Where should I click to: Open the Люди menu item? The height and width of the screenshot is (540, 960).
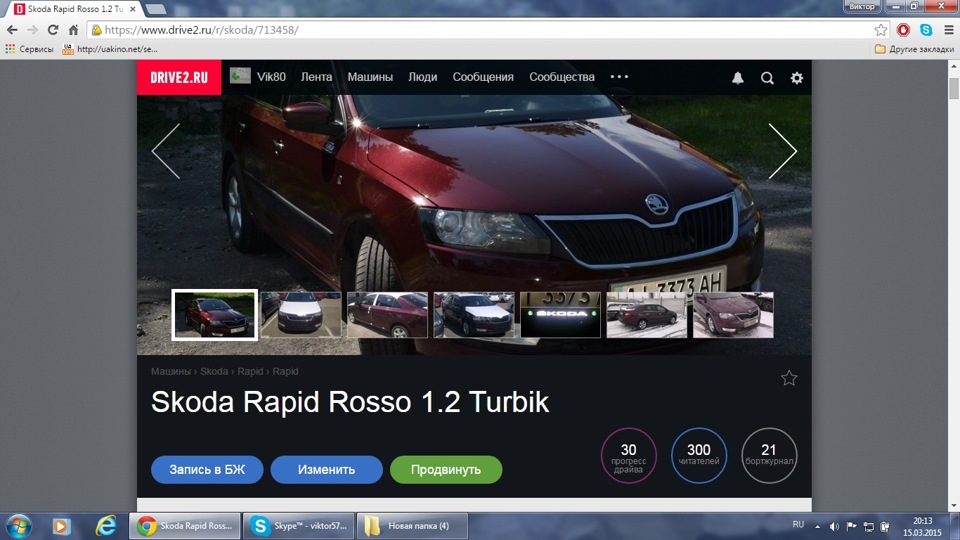[x=422, y=77]
